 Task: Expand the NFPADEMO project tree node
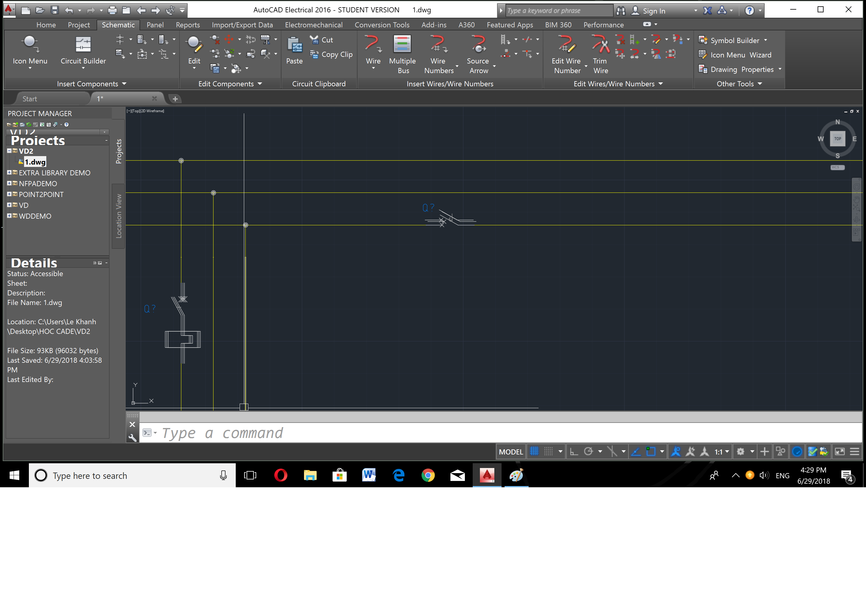pos(10,183)
